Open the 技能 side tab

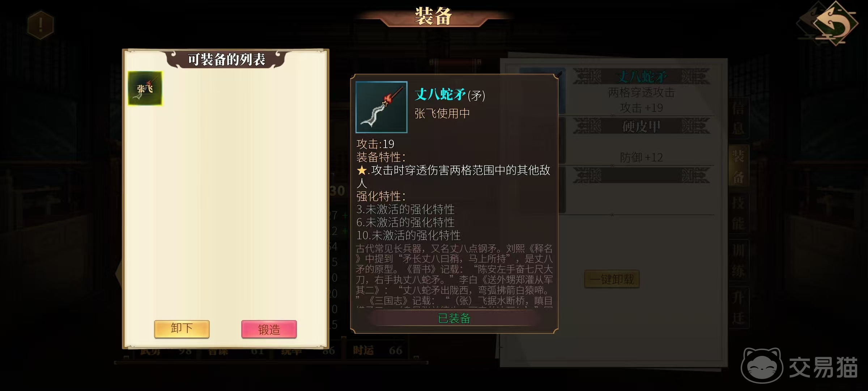[738, 214]
